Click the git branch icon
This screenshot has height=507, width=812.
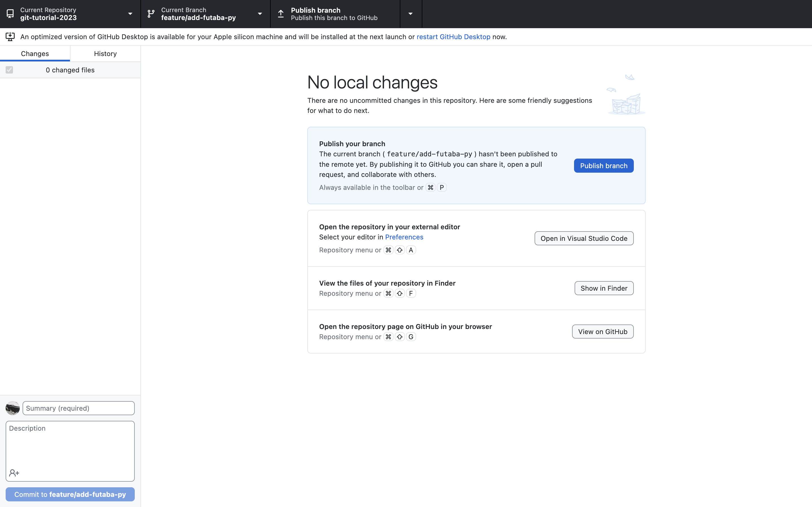tap(151, 14)
